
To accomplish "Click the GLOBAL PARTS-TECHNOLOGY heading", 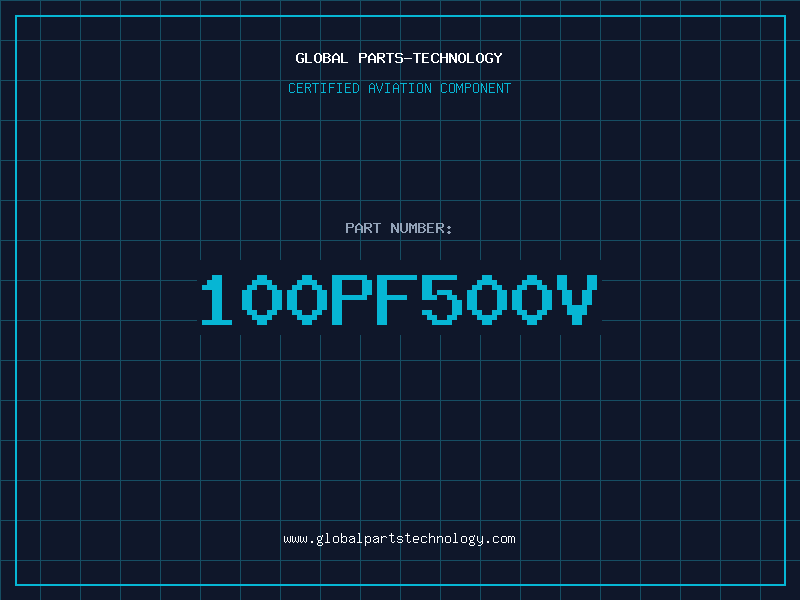I will 399,58.
